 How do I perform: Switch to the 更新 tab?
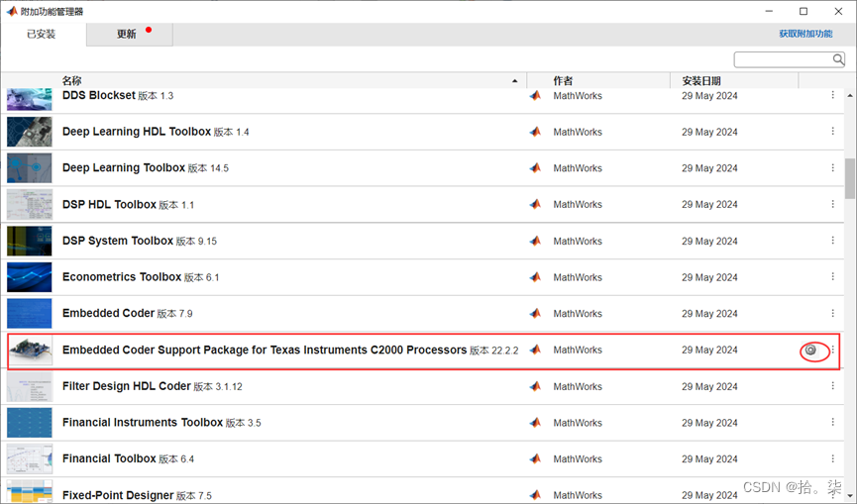coord(130,34)
